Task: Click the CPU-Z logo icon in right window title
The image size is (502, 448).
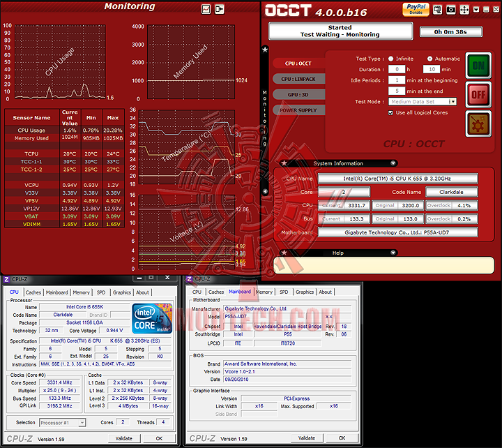Action: pyautogui.click(x=189, y=279)
